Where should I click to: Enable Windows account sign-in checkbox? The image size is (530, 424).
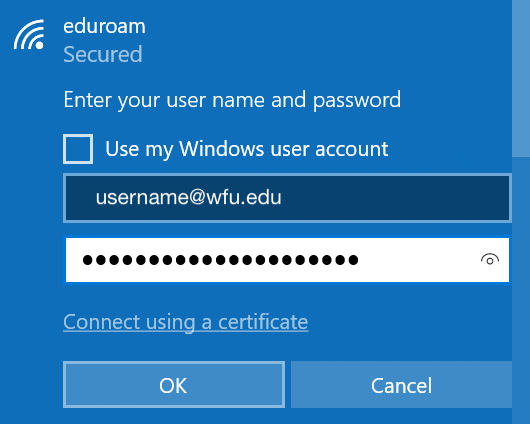point(78,149)
